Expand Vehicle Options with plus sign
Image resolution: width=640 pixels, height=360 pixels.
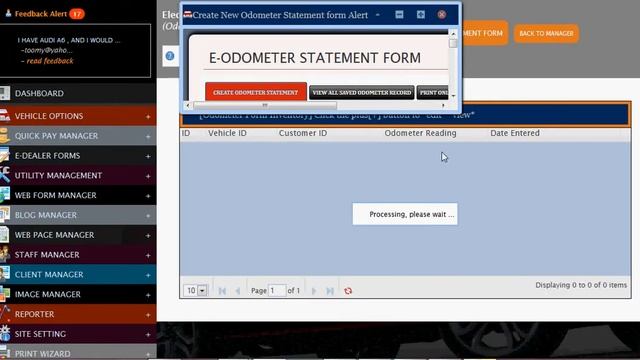point(148,116)
